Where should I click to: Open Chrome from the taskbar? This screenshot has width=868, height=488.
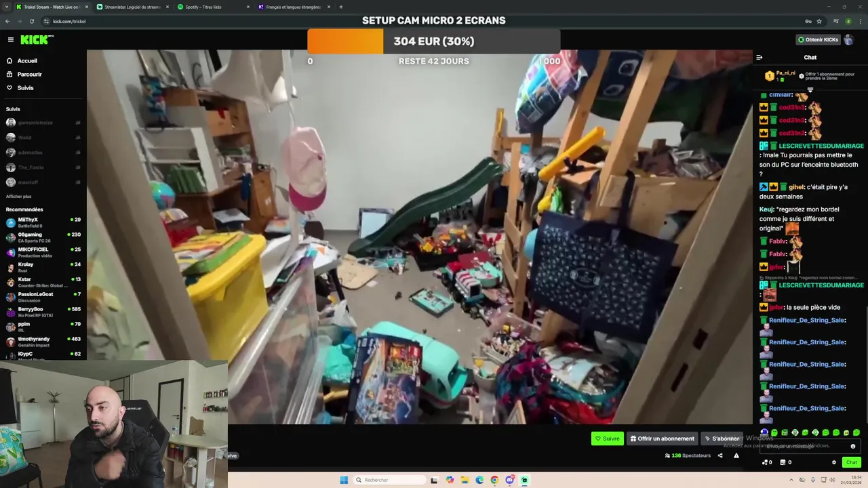click(x=494, y=480)
